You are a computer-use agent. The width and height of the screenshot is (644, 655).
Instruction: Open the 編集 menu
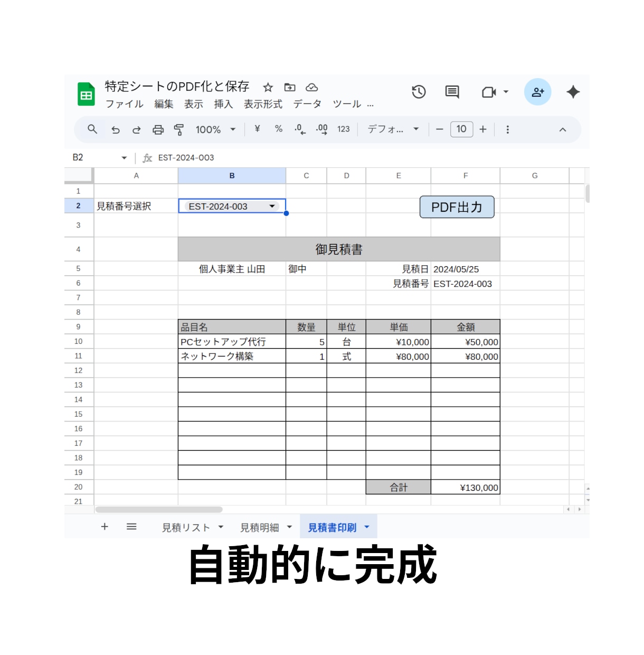[x=164, y=104]
